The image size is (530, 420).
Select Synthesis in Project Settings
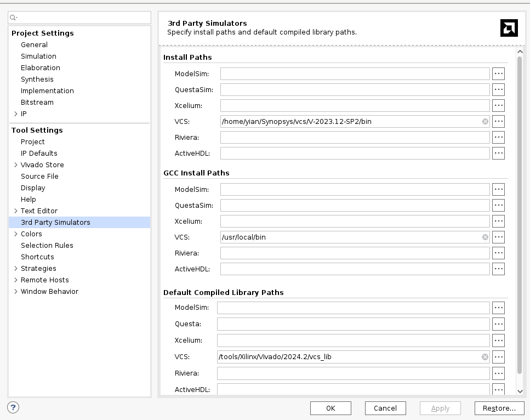37,79
